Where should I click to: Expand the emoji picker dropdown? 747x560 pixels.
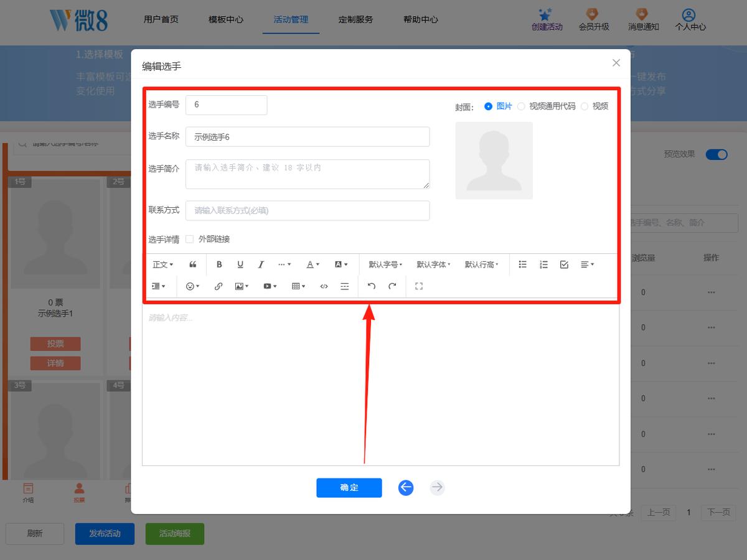pyautogui.click(x=193, y=286)
